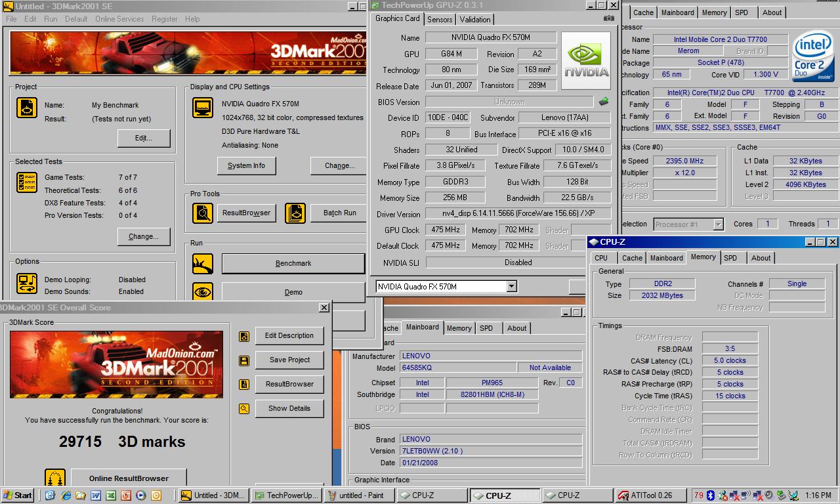The width and height of the screenshot is (840, 504).
Task: Click the Core Speed 2395.0 MHz value
Action: click(x=684, y=161)
